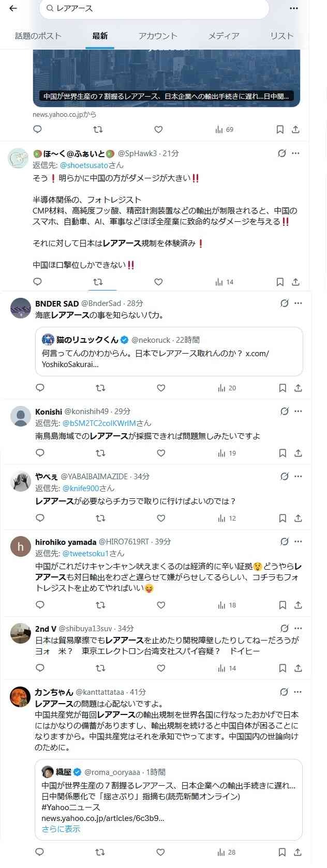Open the overflow menu beside the search bar
The width and height of the screenshot is (327, 868).
(293, 8)
